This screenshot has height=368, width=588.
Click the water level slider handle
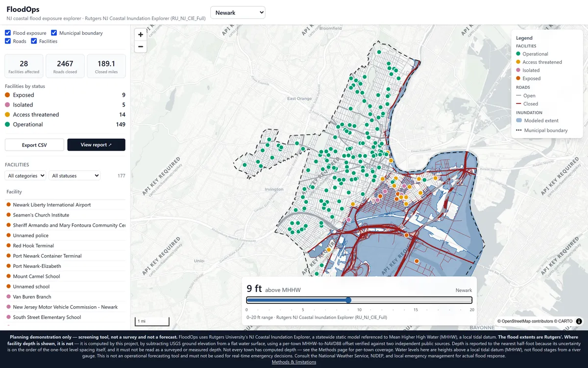(x=348, y=300)
